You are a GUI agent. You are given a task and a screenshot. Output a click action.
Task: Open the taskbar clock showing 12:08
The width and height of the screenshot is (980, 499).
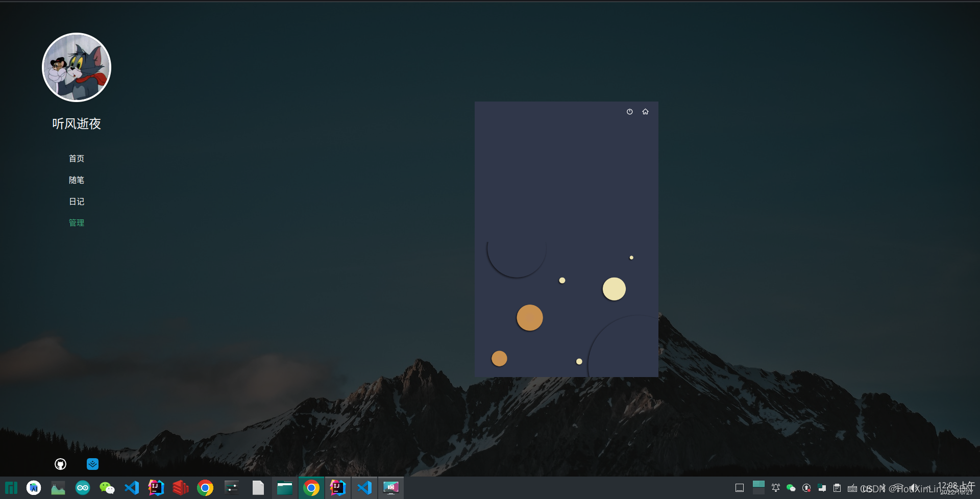(956, 488)
